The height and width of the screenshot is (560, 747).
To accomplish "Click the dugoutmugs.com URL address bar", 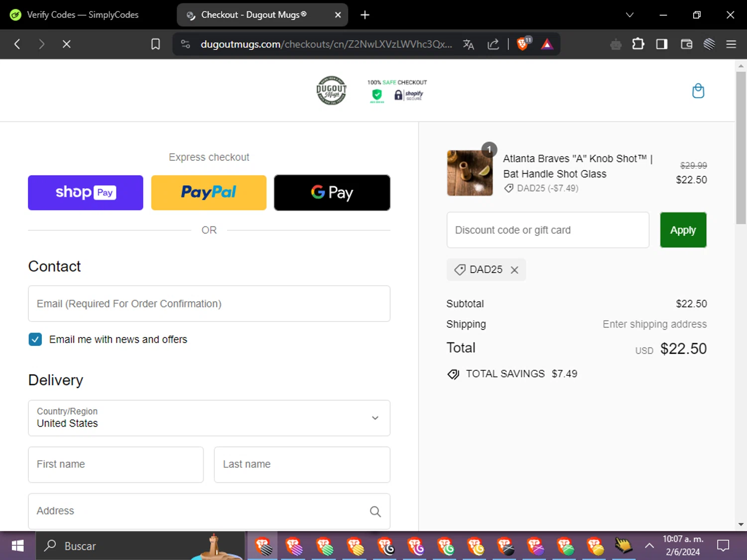I will pyautogui.click(x=326, y=44).
